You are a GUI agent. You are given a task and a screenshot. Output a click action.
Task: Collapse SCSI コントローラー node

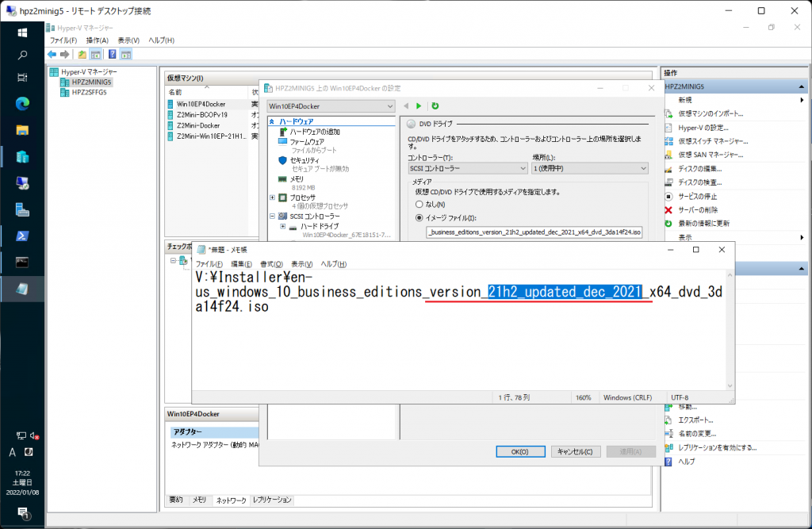click(x=273, y=216)
